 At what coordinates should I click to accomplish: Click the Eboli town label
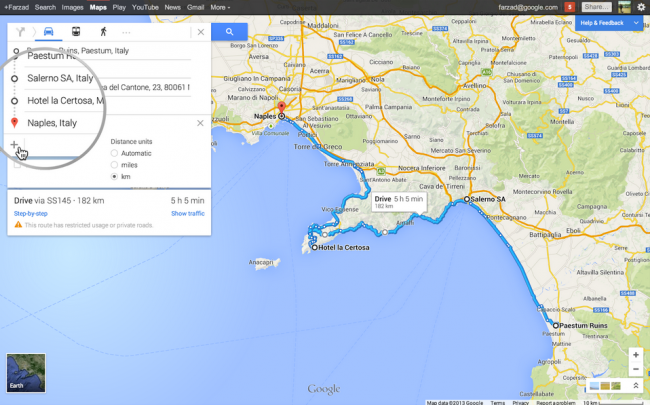click(573, 231)
